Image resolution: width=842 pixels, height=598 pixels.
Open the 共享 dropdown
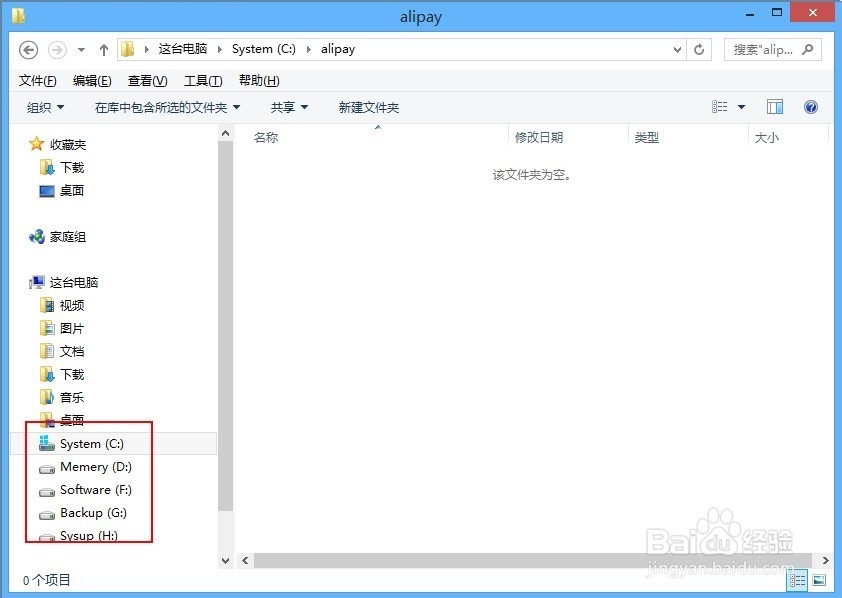click(289, 107)
